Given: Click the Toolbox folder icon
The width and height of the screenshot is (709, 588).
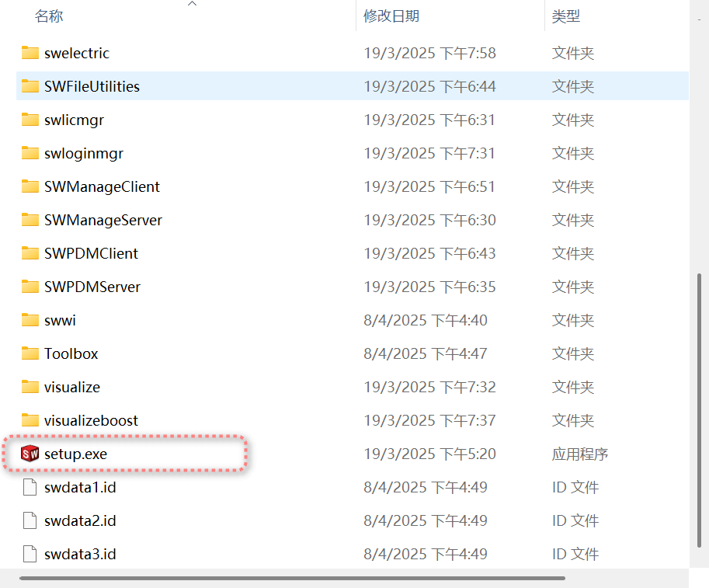Looking at the screenshot, I should point(30,353).
